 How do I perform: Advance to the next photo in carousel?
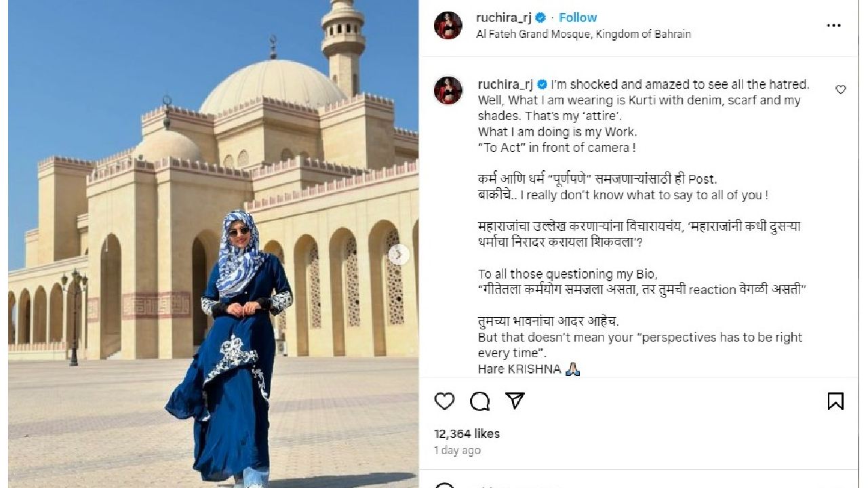(399, 255)
